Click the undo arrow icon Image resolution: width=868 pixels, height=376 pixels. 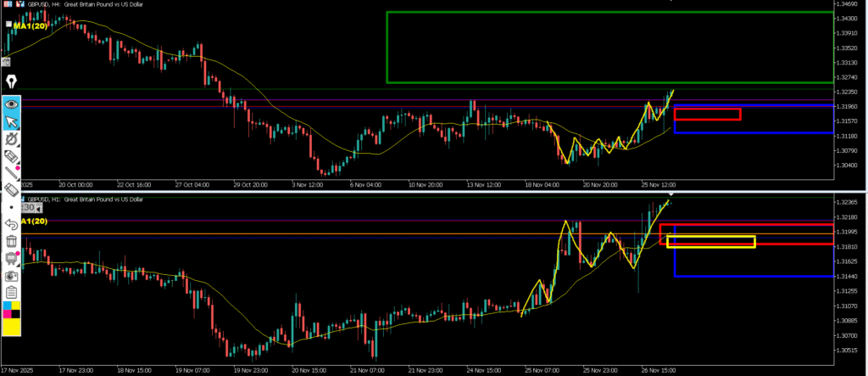(12, 224)
